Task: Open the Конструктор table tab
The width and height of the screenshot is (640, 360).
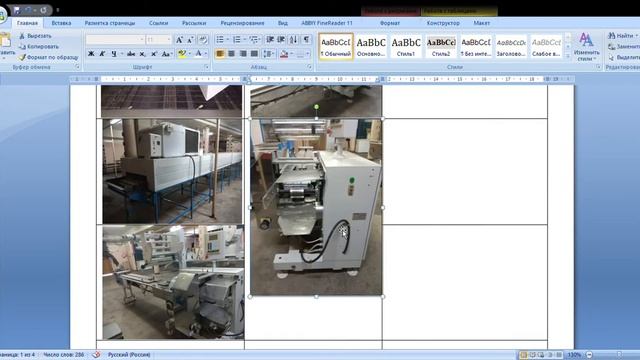Action: point(443,23)
